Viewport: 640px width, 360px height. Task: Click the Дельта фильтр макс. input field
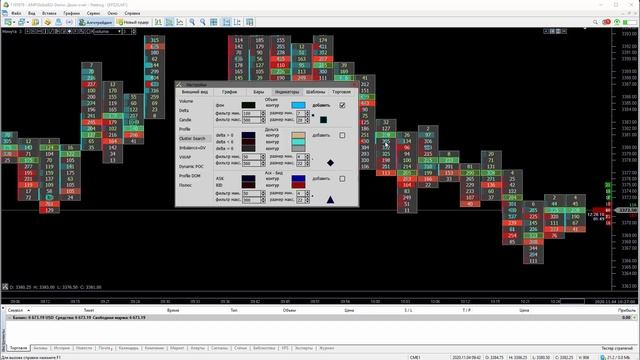click(x=251, y=163)
